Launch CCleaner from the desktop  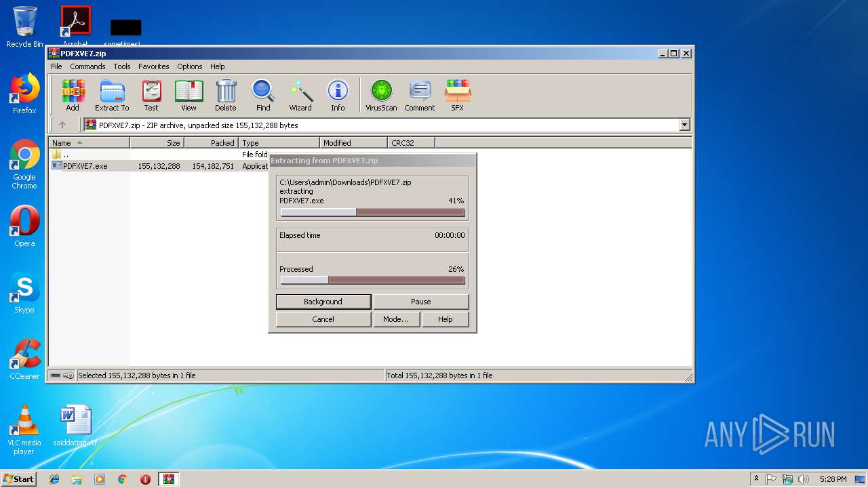coord(24,359)
